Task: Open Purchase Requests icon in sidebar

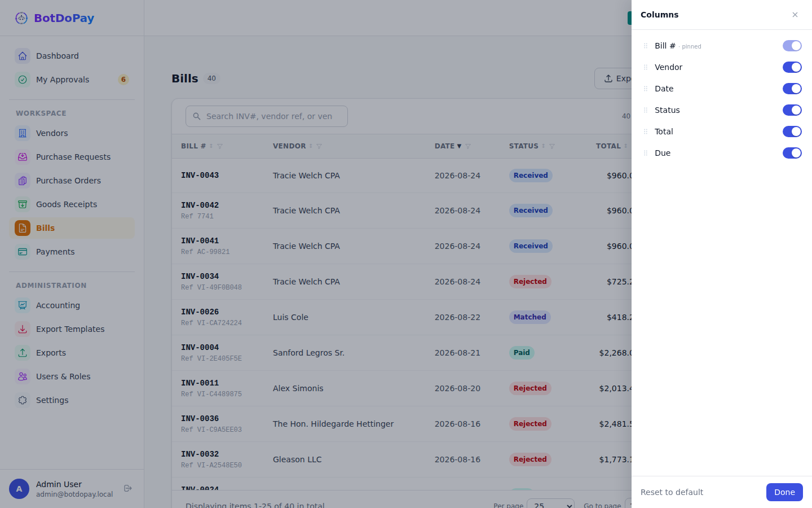Action: [x=23, y=157]
